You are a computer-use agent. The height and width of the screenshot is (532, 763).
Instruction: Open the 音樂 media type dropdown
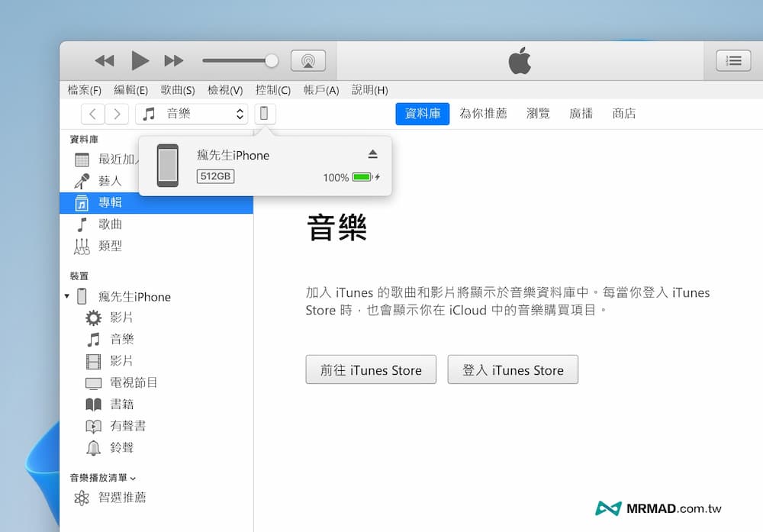point(192,114)
